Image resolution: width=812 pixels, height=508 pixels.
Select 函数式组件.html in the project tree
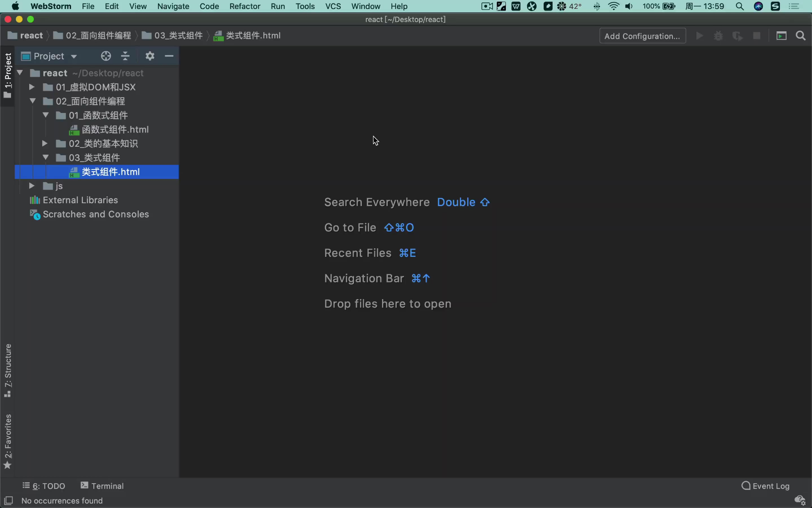(x=115, y=129)
